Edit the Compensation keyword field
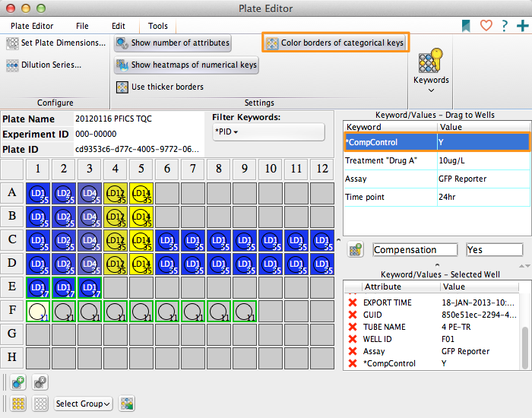Viewport: 532px width, 418px height. 415,250
